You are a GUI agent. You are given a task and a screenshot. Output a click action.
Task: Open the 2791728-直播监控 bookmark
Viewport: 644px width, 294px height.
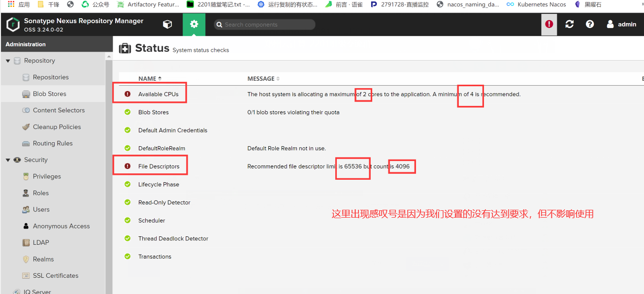click(399, 4)
